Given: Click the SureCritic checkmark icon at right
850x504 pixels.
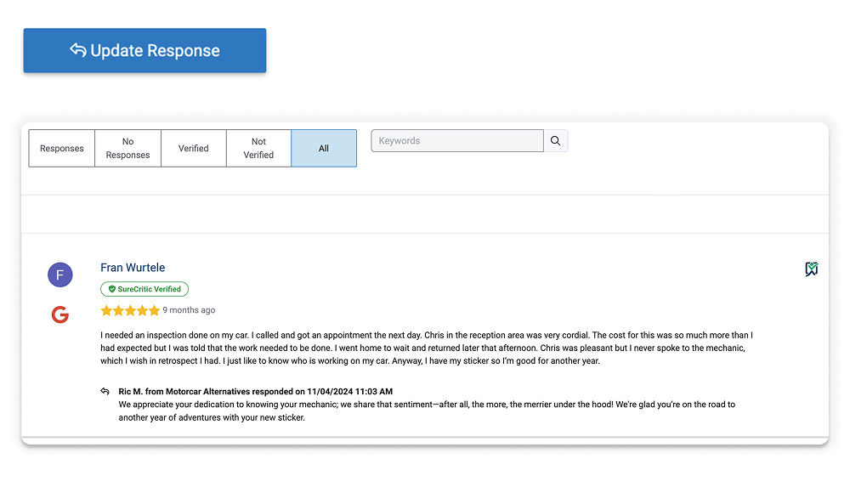Looking at the screenshot, I should (811, 269).
